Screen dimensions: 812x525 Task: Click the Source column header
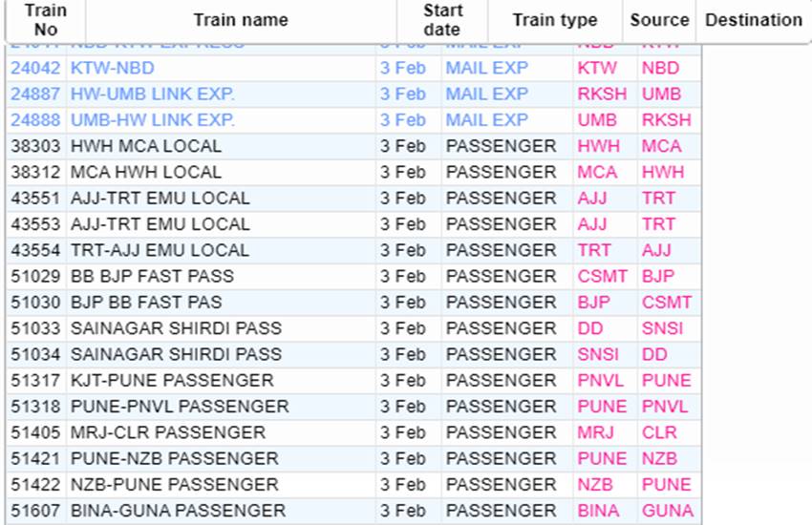pos(659,20)
